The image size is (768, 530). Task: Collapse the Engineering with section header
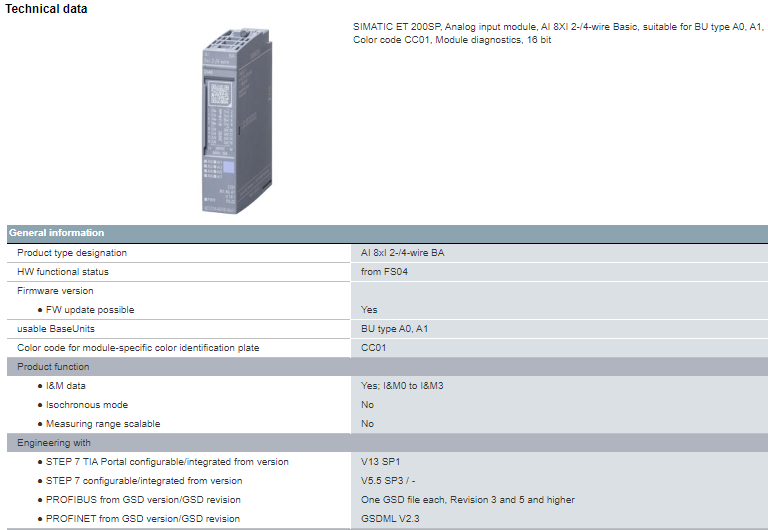pos(54,442)
